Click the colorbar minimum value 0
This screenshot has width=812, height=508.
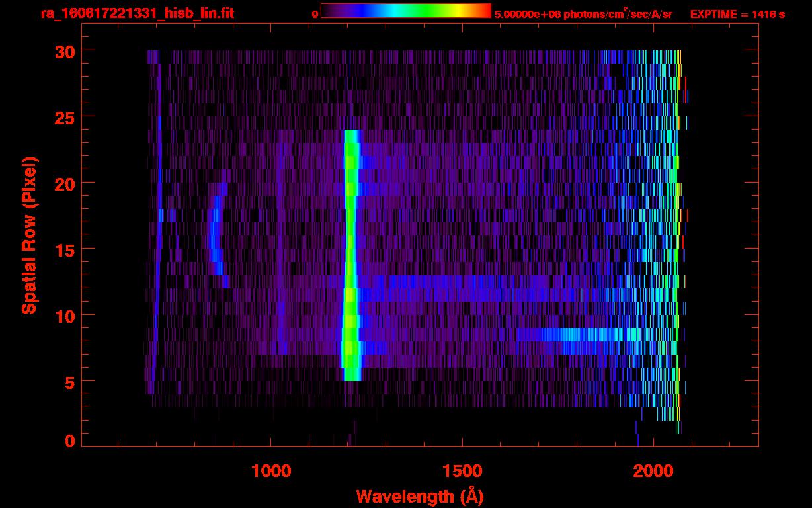tap(315, 14)
